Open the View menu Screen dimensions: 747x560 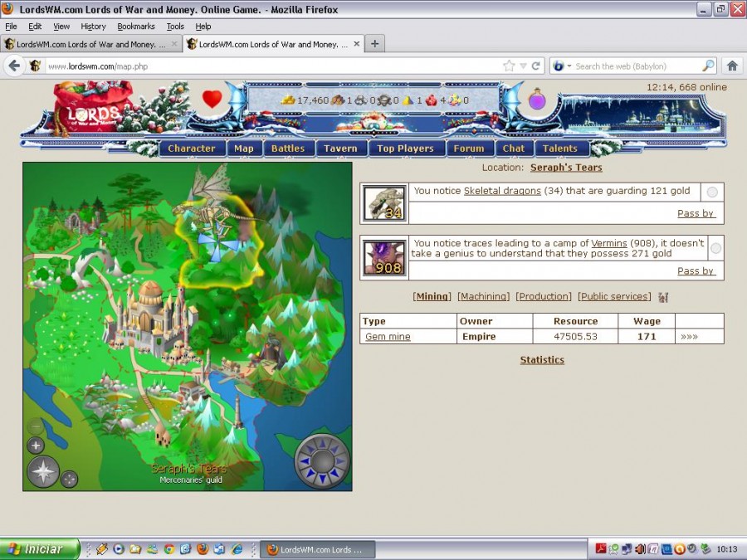coord(61,27)
